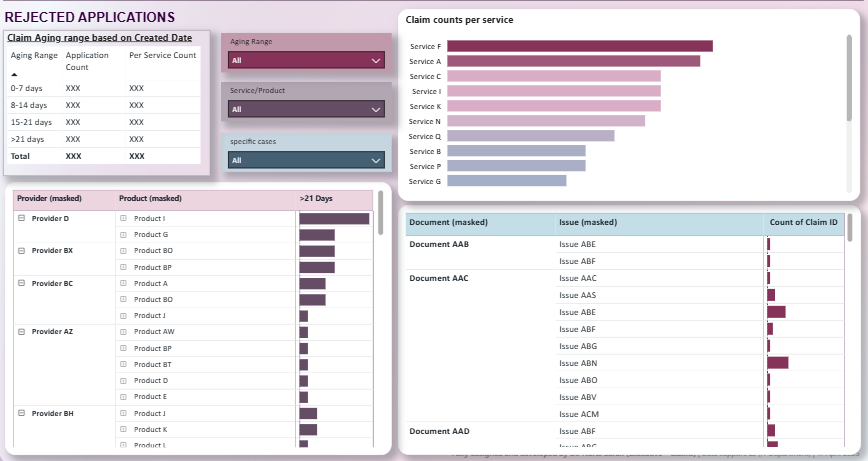
Task: Click the Claim Aging range table title
Action: pyautogui.click(x=100, y=38)
